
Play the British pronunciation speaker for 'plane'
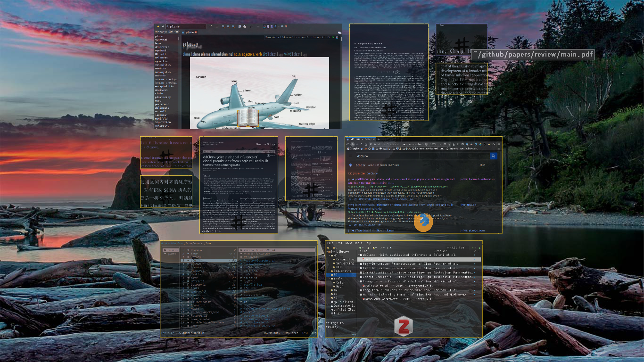[281, 55]
